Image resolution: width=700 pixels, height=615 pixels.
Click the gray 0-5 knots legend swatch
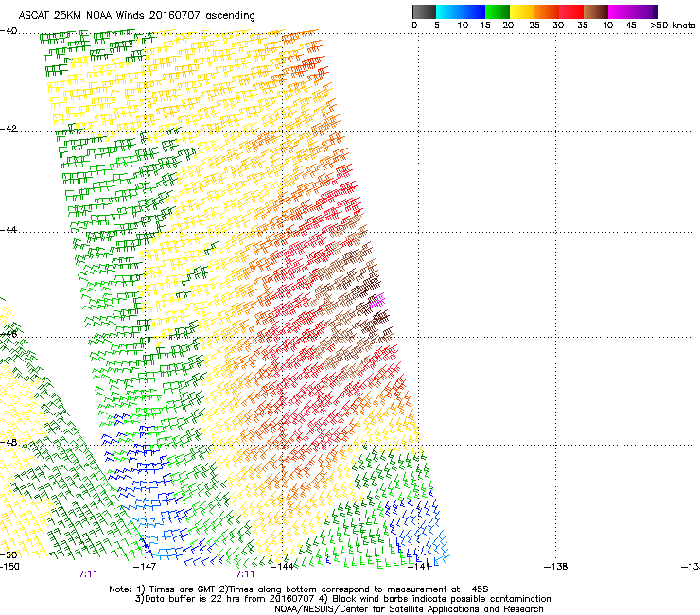(x=424, y=11)
